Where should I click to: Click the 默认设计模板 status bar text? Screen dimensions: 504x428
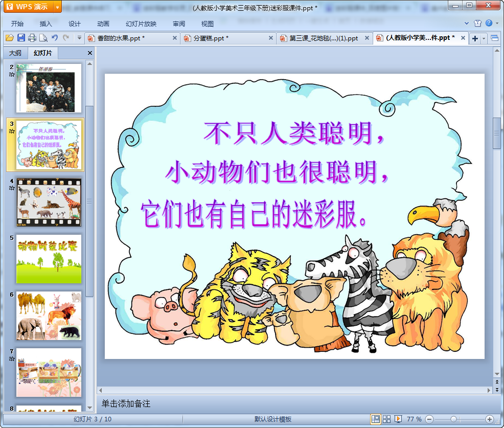click(273, 419)
